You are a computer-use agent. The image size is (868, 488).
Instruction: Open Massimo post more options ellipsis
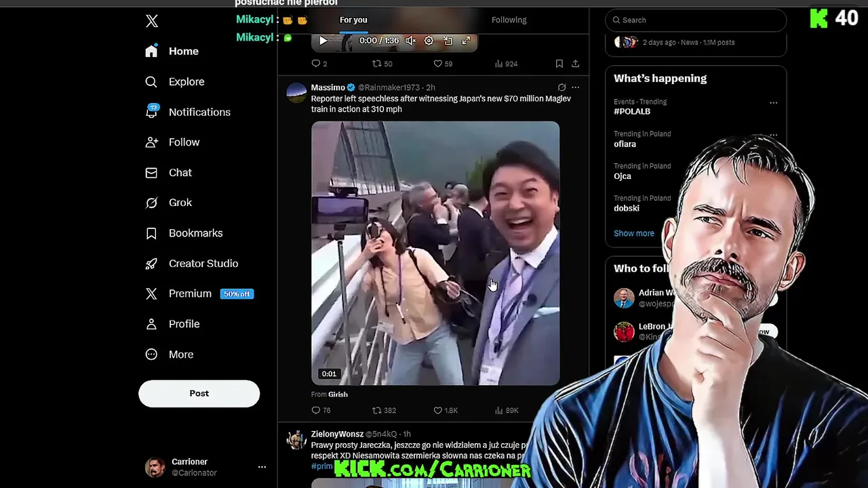[575, 87]
